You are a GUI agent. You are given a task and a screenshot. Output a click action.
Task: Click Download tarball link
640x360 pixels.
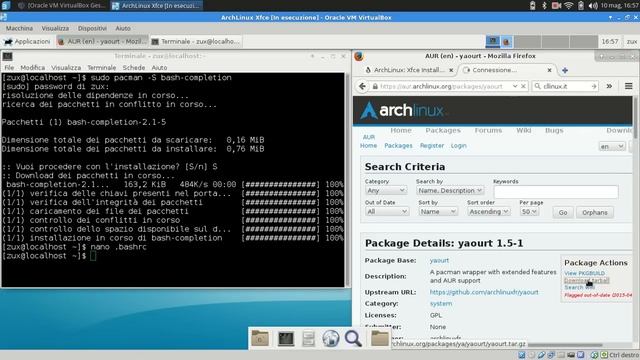point(587,280)
